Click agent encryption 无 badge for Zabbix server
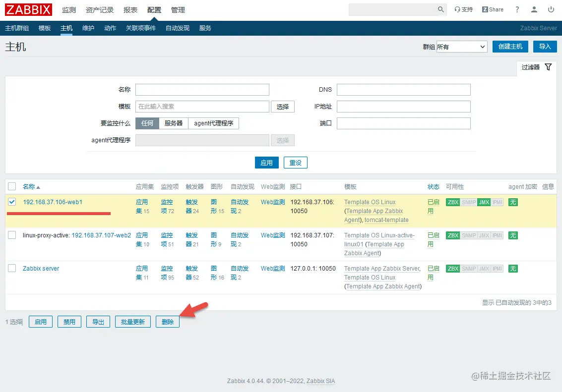Viewport: 562px width, 392px height. point(513,269)
